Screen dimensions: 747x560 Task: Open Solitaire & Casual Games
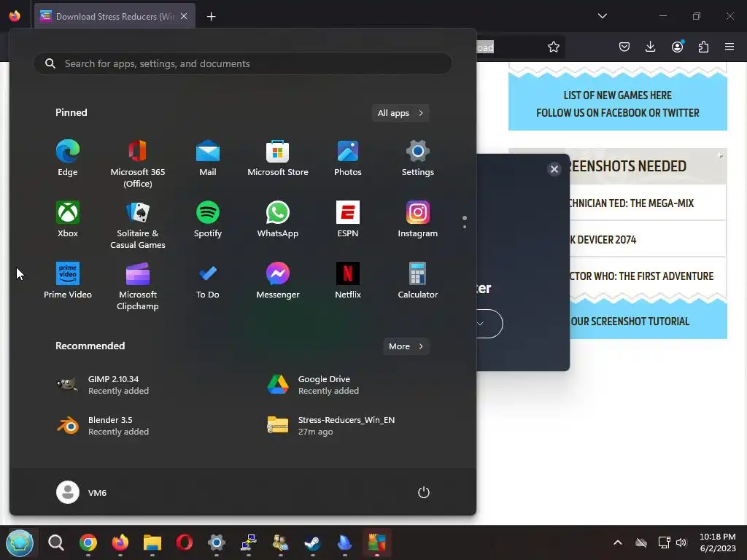pyautogui.click(x=138, y=225)
